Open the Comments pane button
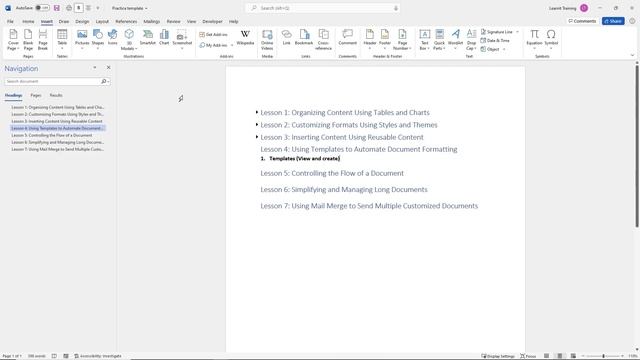 [582, 21]
